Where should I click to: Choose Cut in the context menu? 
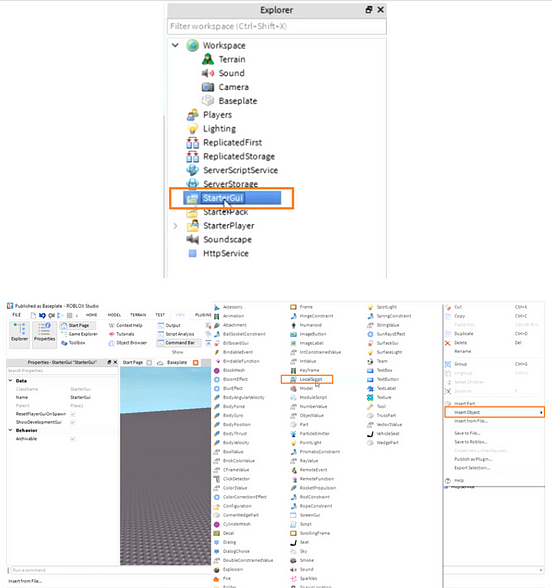pos(458,307)
